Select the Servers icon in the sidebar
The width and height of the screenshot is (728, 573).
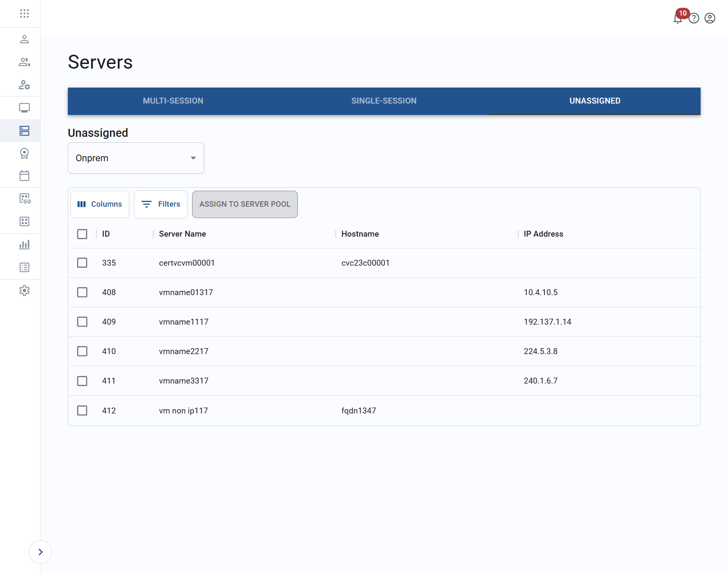(x=24, y=131)
